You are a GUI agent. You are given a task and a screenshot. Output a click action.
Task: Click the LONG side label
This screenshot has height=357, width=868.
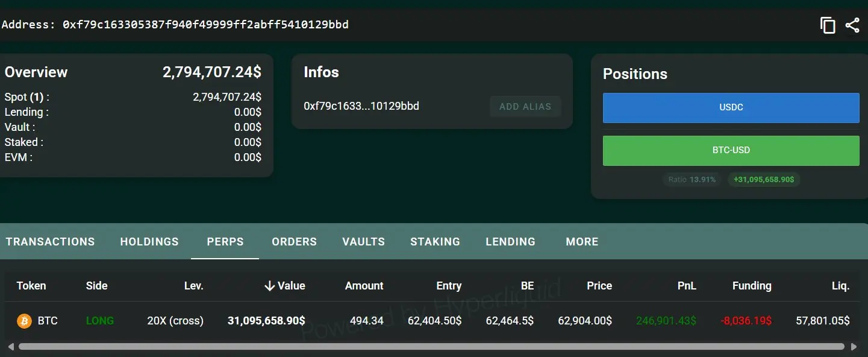[100, 321]
